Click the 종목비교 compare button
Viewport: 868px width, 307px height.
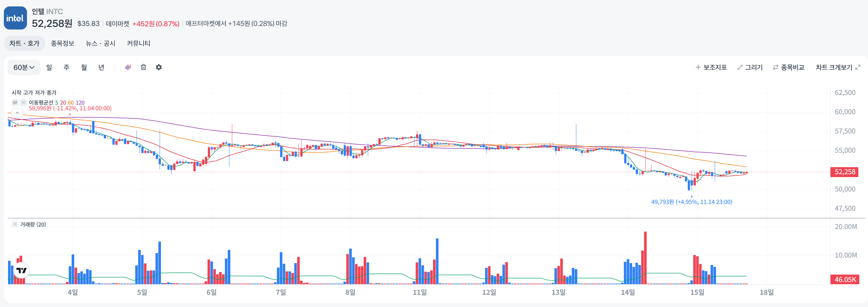point(788,67)
